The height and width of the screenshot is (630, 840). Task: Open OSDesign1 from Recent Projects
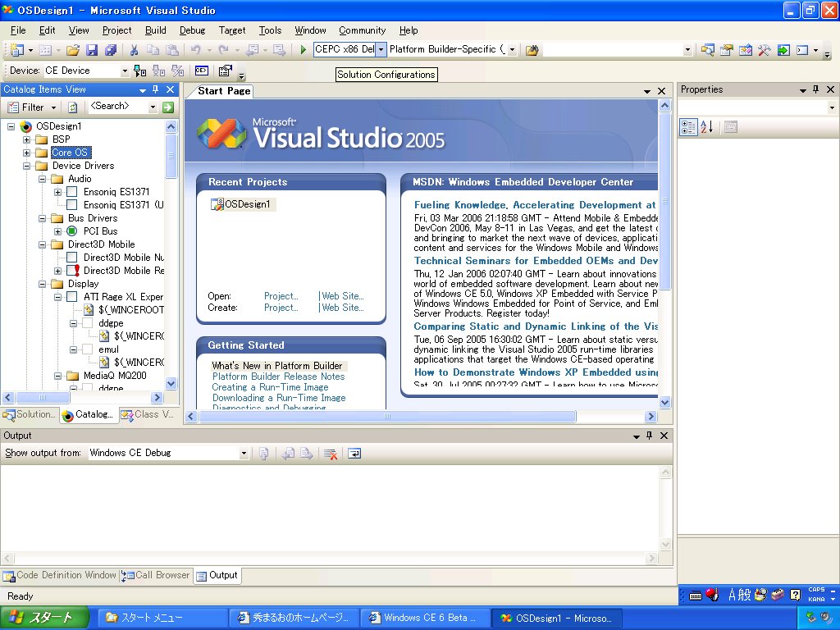point(248,204)
